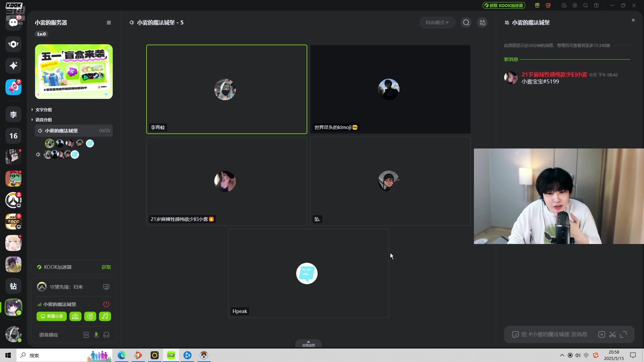The height and width of the screenshot is (362, 644).
Task: Toggle noise suppression waveform icon
Action: 86,335
